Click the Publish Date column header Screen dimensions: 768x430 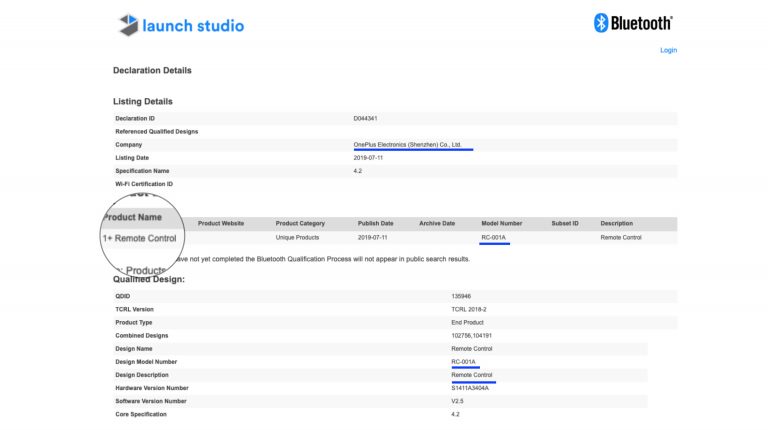coord(375,223)
